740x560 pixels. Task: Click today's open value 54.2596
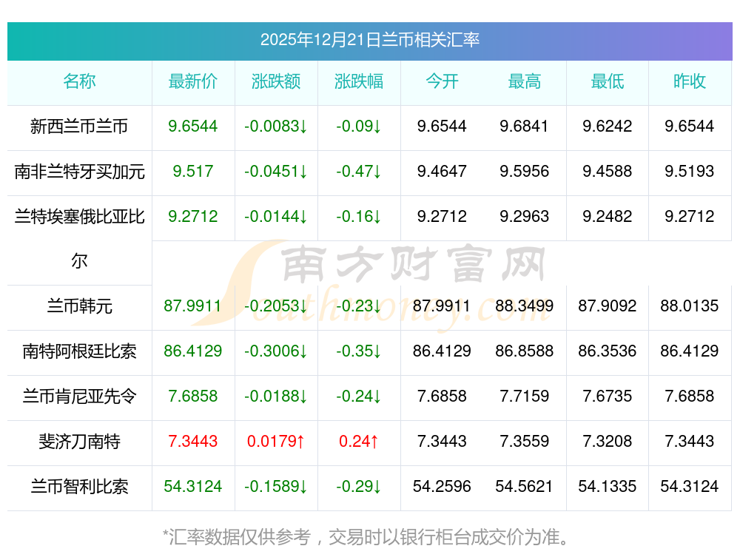[x=442, y=487]
